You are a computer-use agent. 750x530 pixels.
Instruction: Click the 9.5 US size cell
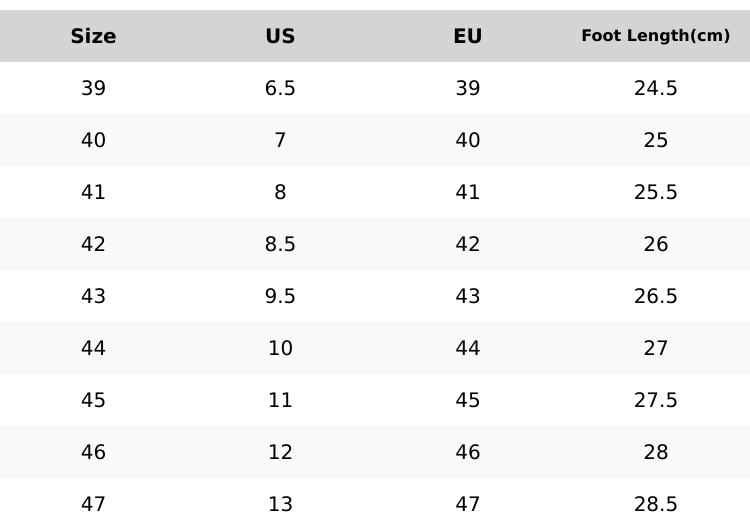tap(280, 296)
